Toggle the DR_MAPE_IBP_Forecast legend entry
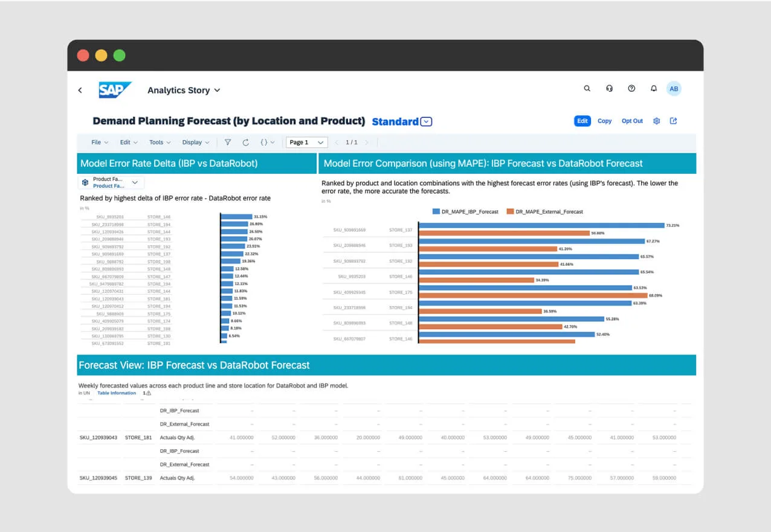 tap(465, 211)
